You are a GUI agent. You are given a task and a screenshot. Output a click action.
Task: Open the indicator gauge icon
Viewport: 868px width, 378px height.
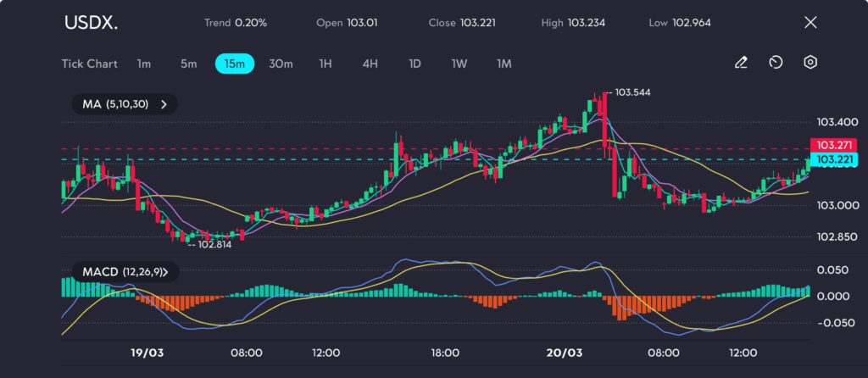click(x=776, y=63)
